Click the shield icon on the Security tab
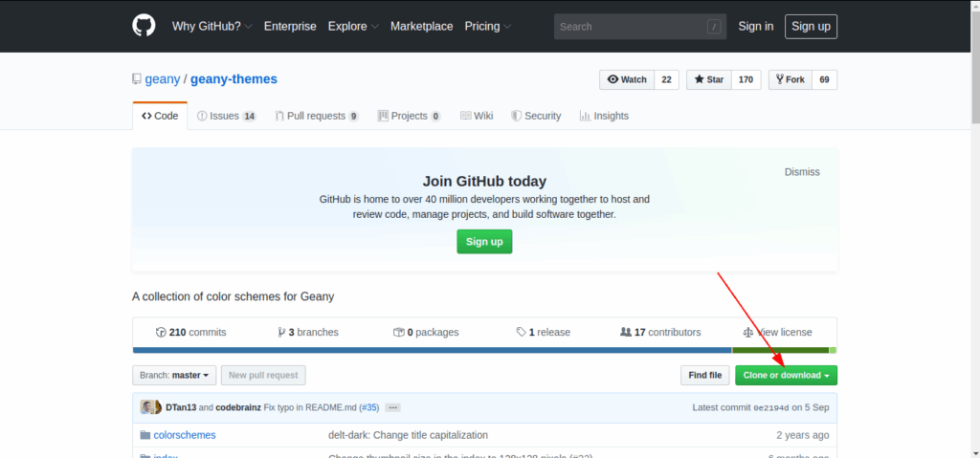 [x=516, y=116]
